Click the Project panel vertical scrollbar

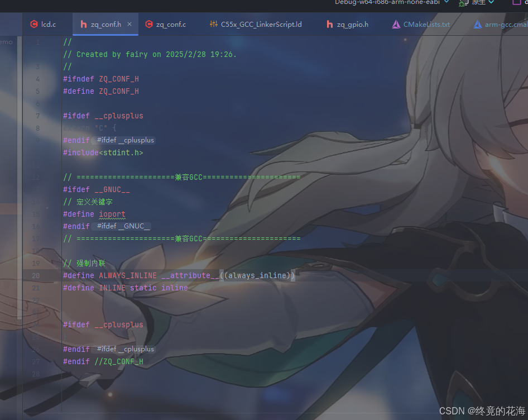tap(20, 178)
